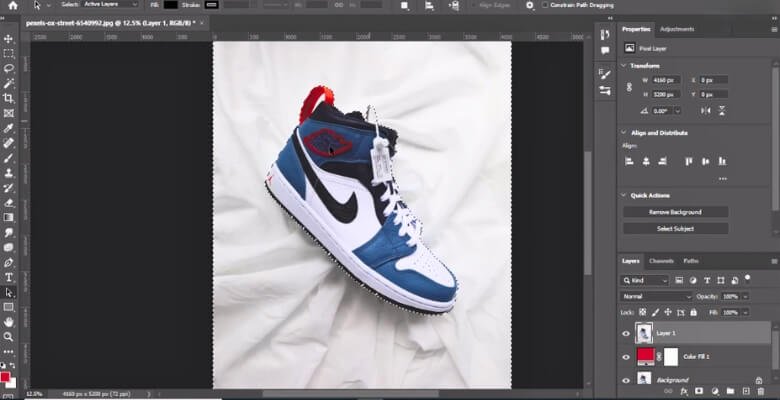780x400 pixels.
Task: Open the Brush Settings panel icon
Action: 605,74
